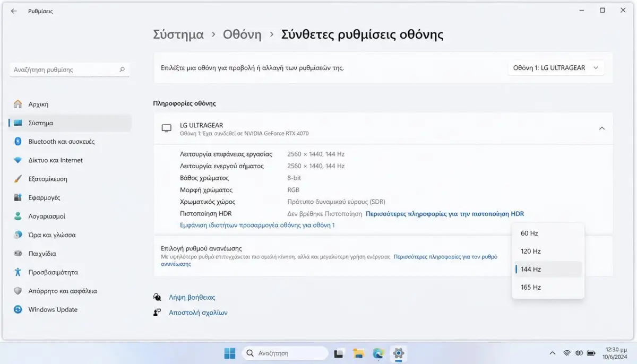The image size is (637, 364).
Task: Click the Λήψη βοήθειας link
Action: (x=192, y=298)
